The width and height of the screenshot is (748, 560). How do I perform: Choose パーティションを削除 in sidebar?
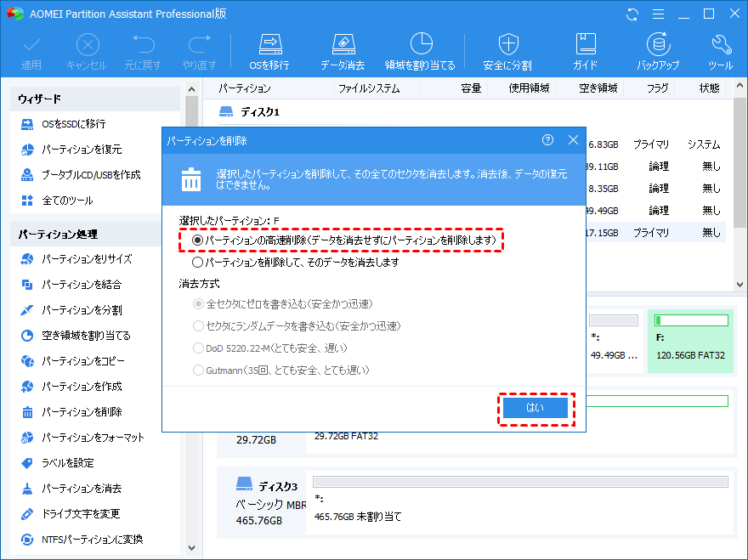[x=71, y=412]
